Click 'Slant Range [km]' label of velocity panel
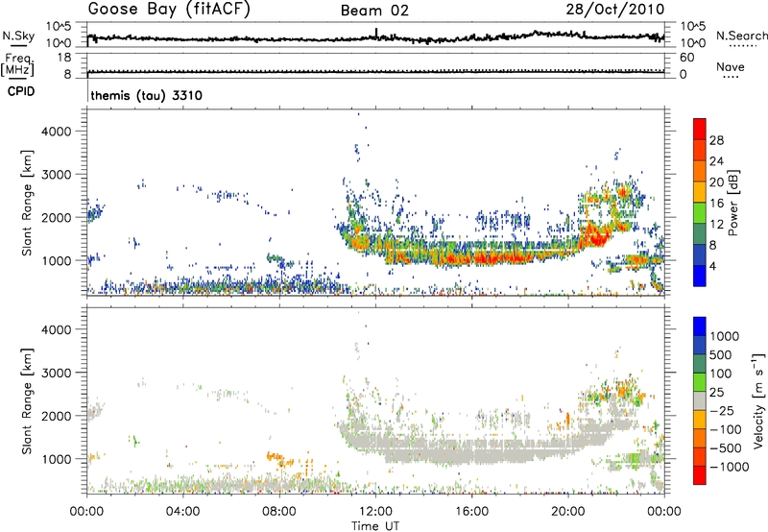Screen dimensions: 768x532 [x=27, y=400]
